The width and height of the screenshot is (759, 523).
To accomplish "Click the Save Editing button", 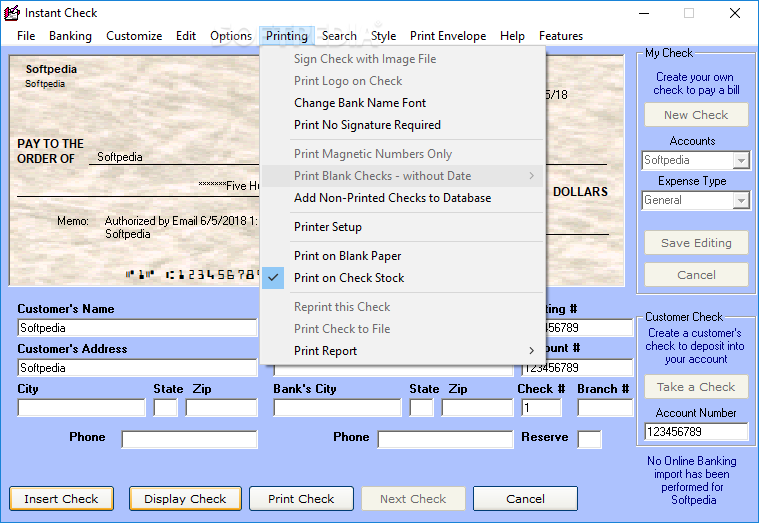I will pyautogui.click(x=696, y=243).
